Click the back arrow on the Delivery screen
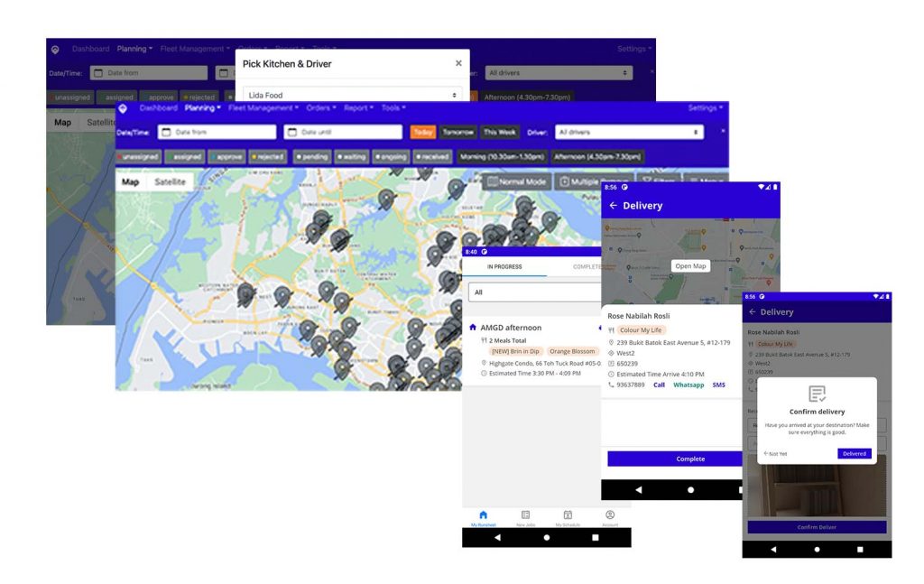 pos(614,206)
